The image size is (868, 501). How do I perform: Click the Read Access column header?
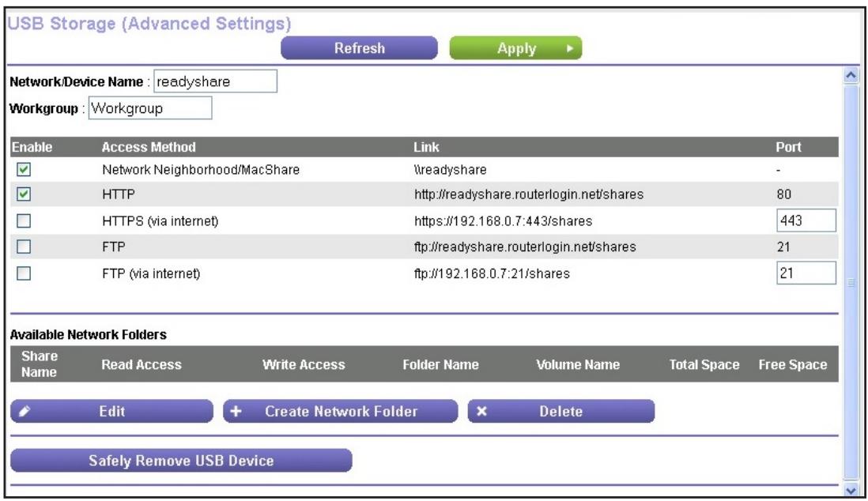(142, 365)
